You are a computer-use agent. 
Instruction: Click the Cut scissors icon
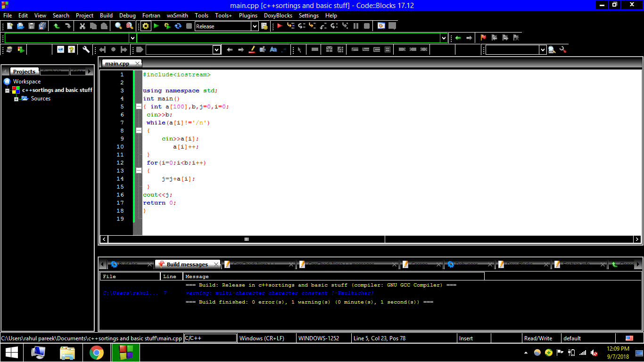click(83, 26)
